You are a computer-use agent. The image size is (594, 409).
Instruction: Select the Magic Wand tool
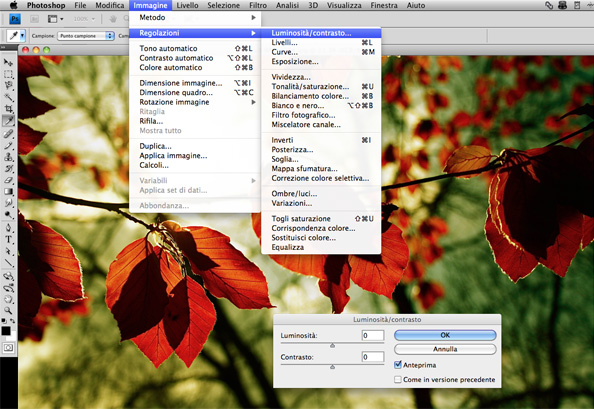8,97
